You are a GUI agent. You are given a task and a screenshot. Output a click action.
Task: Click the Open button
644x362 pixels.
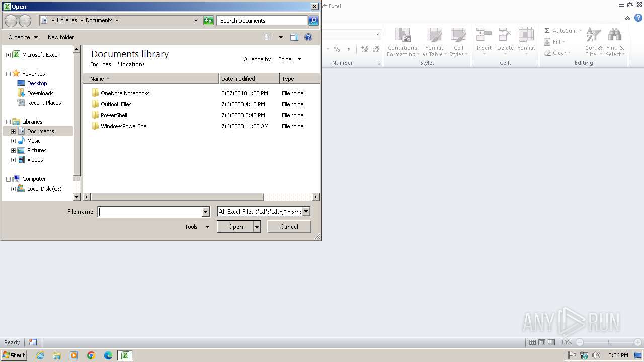click(x=235, y=227)
